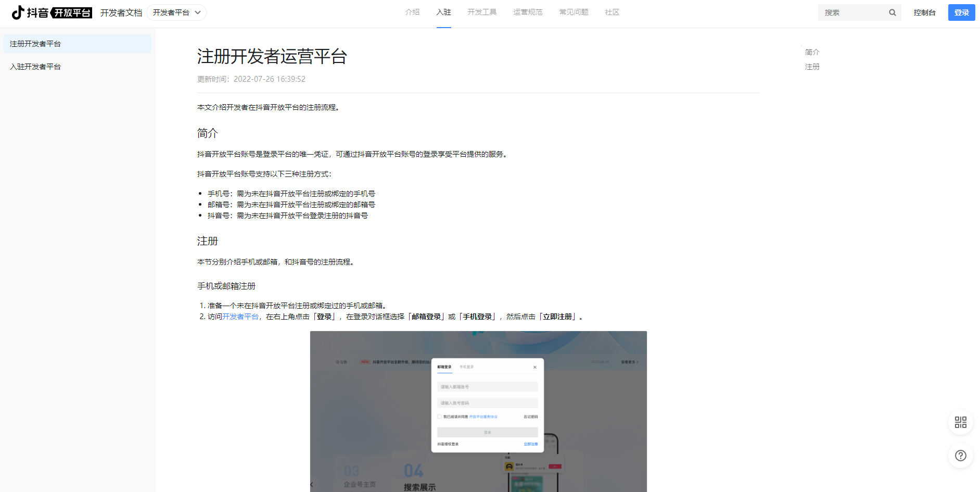Open the 常见问题 nav tab
The height and width of the screenshot is (492, 980).
(574, 12)
